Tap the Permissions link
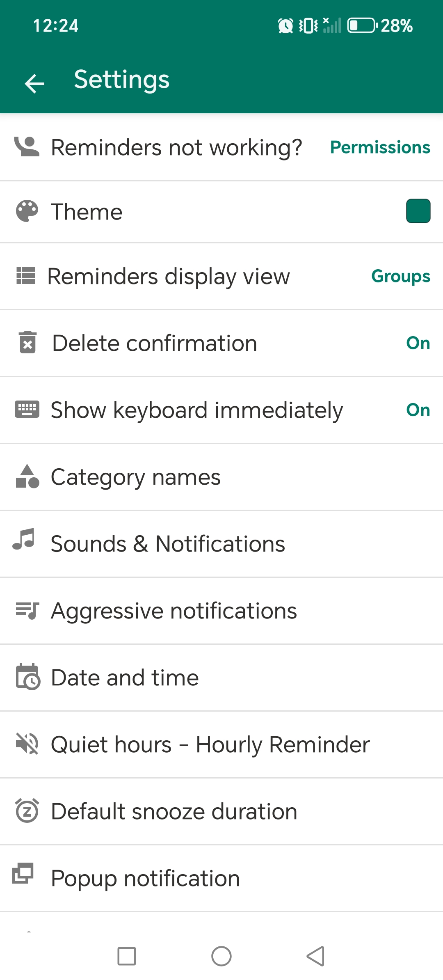The height and width of the screenshot is (980, 443). coord(380,147)
